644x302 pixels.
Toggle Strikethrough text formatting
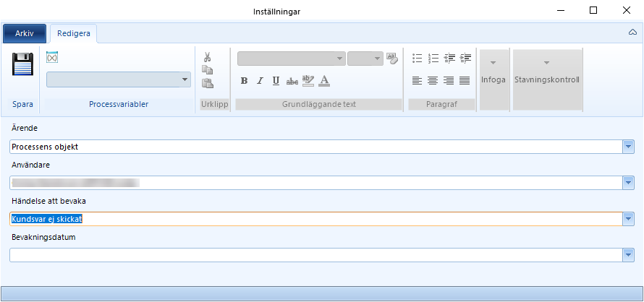point(292,81)
